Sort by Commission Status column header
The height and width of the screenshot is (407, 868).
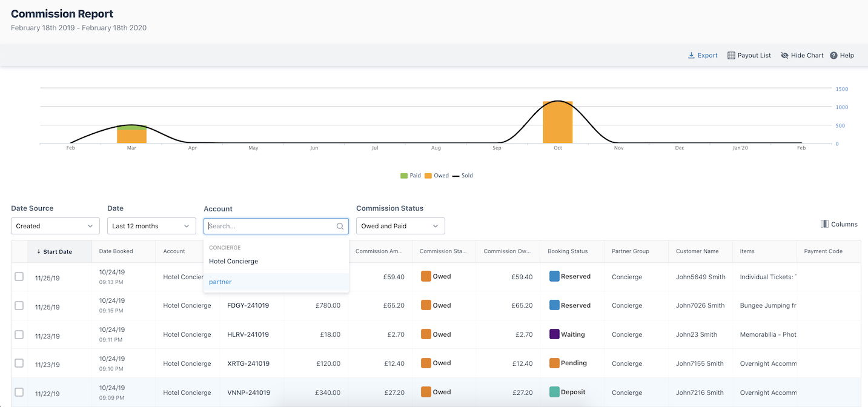coord(444,251)
